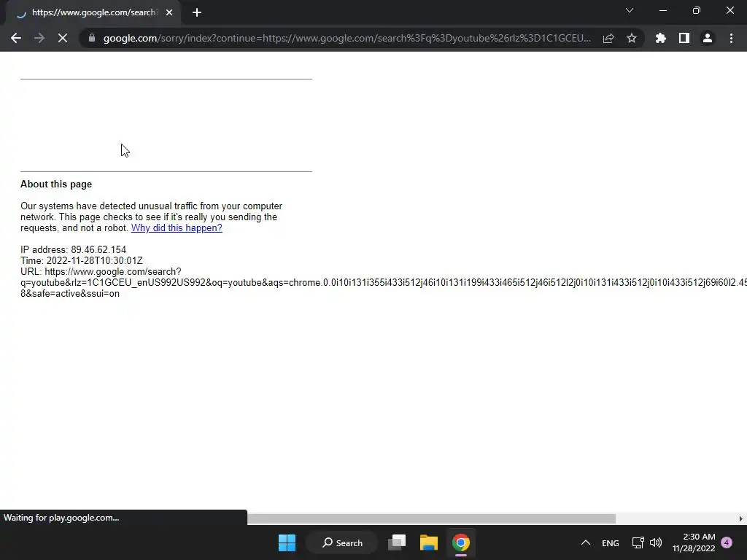Open the Extensions puzzle icon
This screenshot has width=747, height=560.
click(661, 38)
